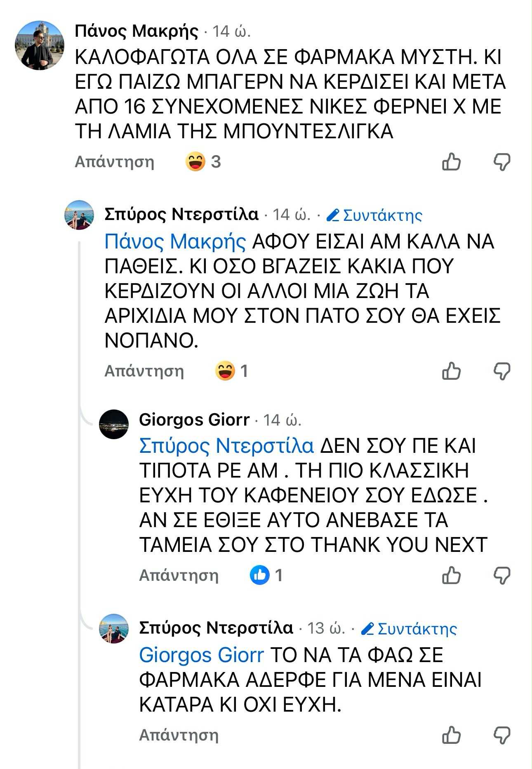Open Giorgos Giorr's dark avatar
This screenshot has height=769, width=532.
[114, 424]
